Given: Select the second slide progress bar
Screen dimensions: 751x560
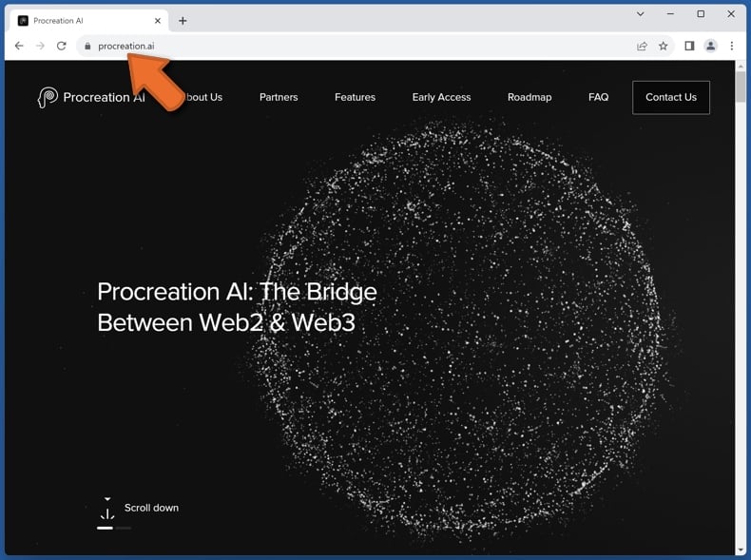Looking at the screenshot, I should (x=124, y=528).
